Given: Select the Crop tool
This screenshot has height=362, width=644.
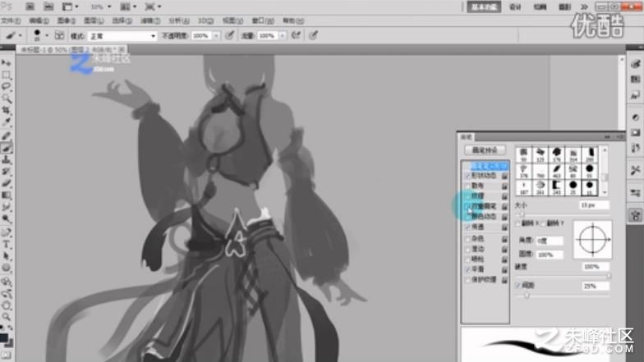Looking at the screenshot, I should [7, 110].
